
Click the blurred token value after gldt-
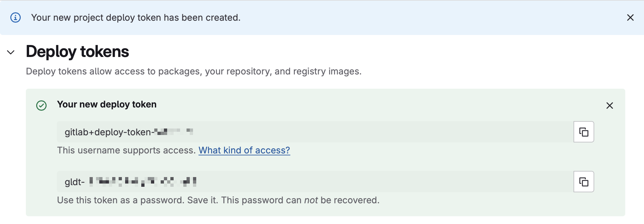point(143,182)
